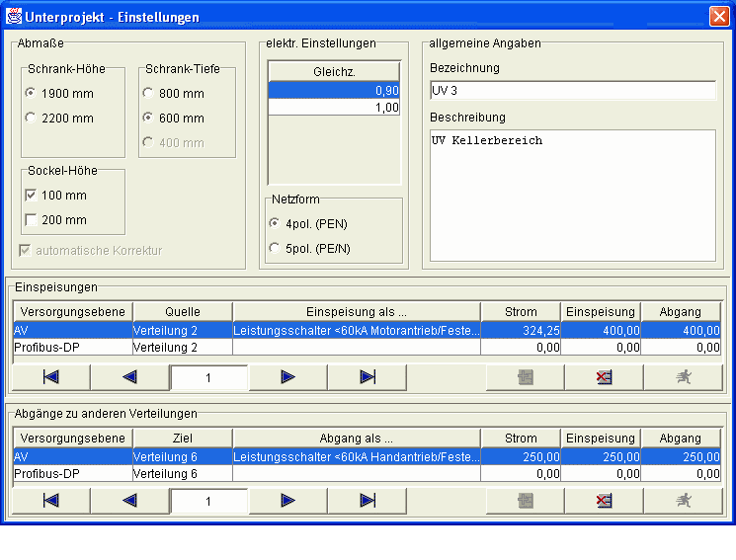Screen dimensions: 736x560
Task: Choose 5pol. (PE/N) Netzform
Action: (275, 248)
